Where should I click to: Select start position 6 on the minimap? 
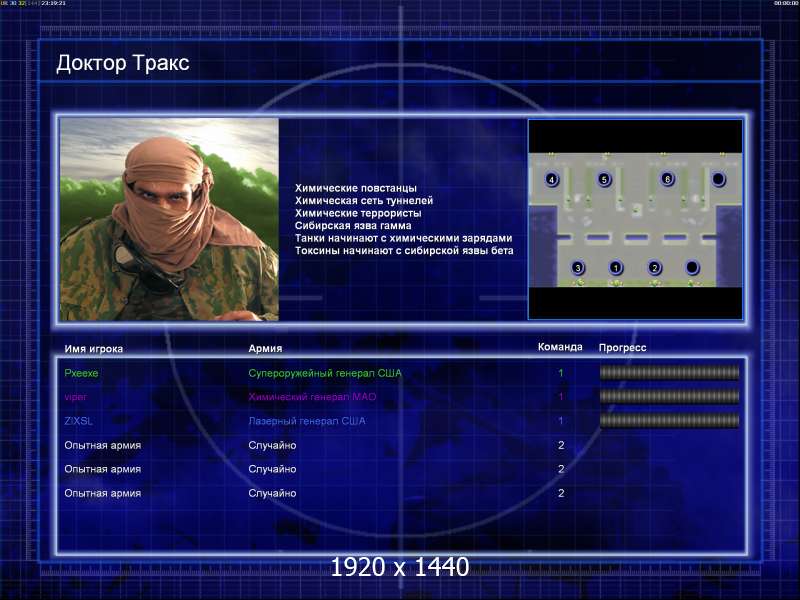[667, 179]
